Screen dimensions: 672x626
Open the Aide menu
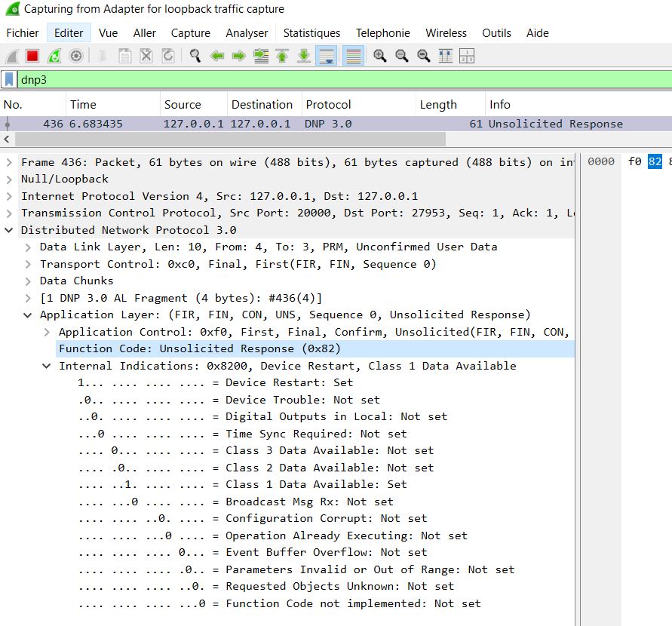tap(538, 33)
